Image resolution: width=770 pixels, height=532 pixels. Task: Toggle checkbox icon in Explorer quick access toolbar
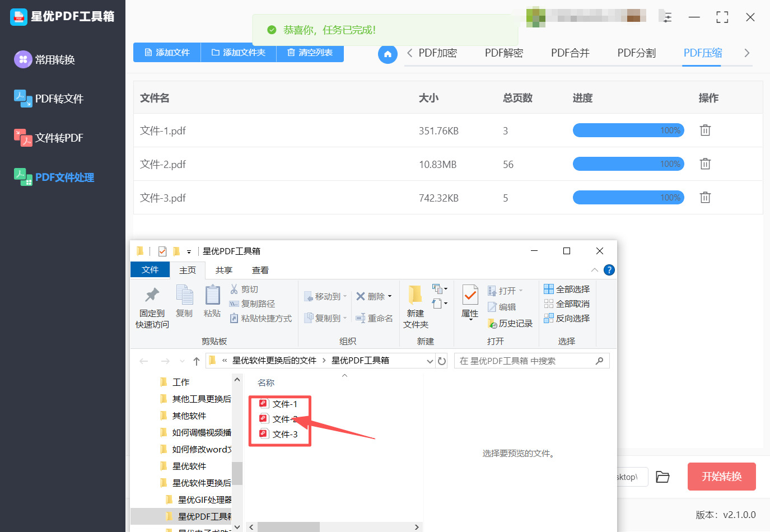point(162,251)
